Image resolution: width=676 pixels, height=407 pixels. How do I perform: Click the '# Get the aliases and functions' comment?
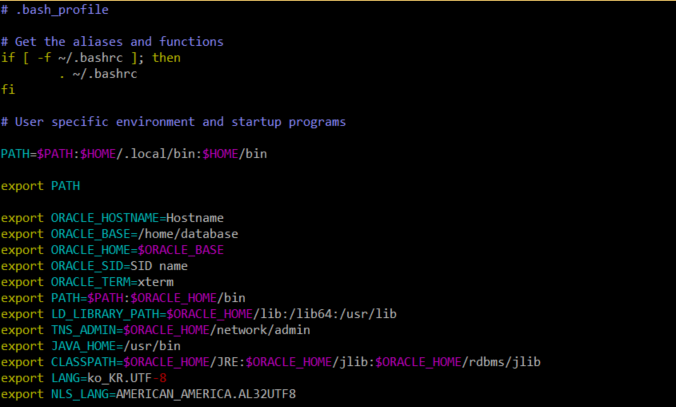coord(112,42)
